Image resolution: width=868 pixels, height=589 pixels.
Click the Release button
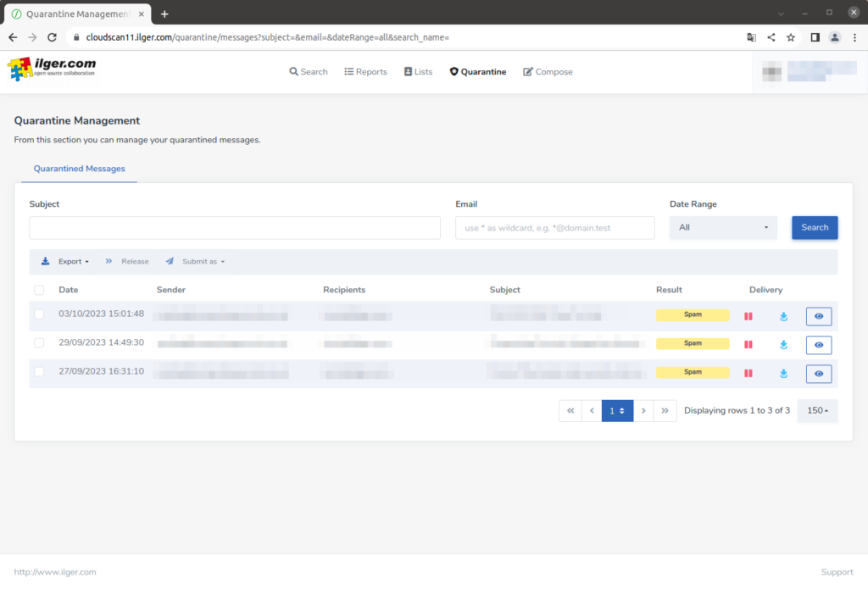tap(127, 261)
